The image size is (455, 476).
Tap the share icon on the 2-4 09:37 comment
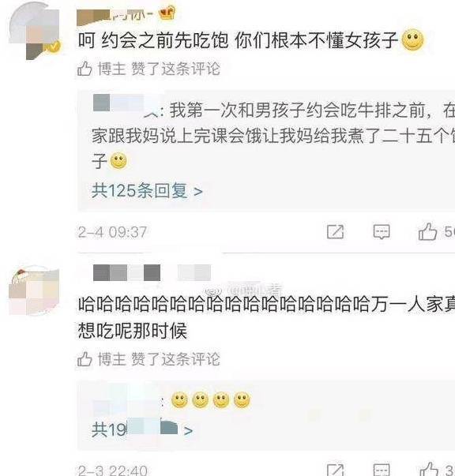(x=336, y=232)
